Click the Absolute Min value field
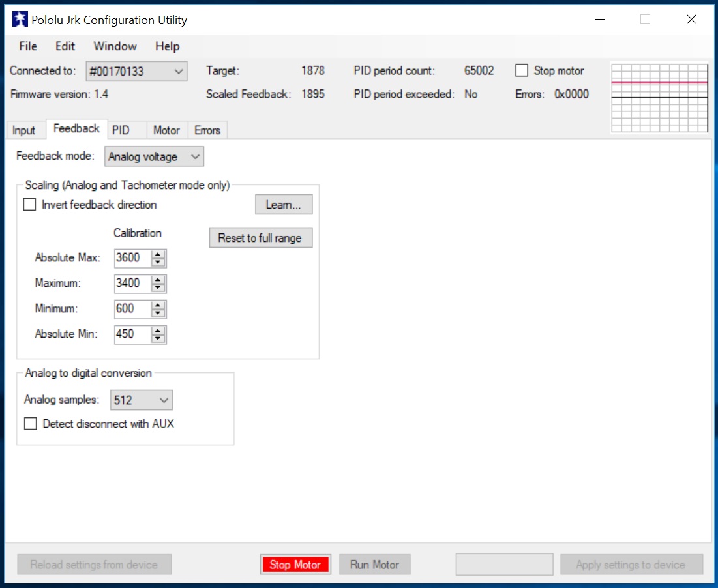 click(x=132, y=334)
